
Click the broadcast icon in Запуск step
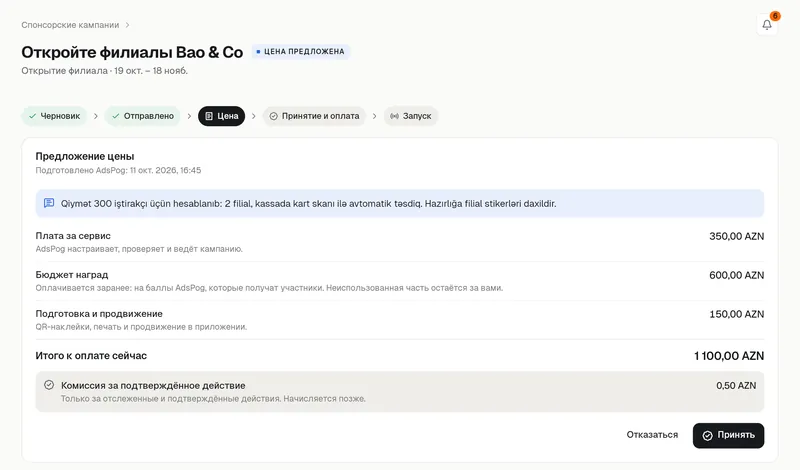pyautogui.click(x=394, y=116)
